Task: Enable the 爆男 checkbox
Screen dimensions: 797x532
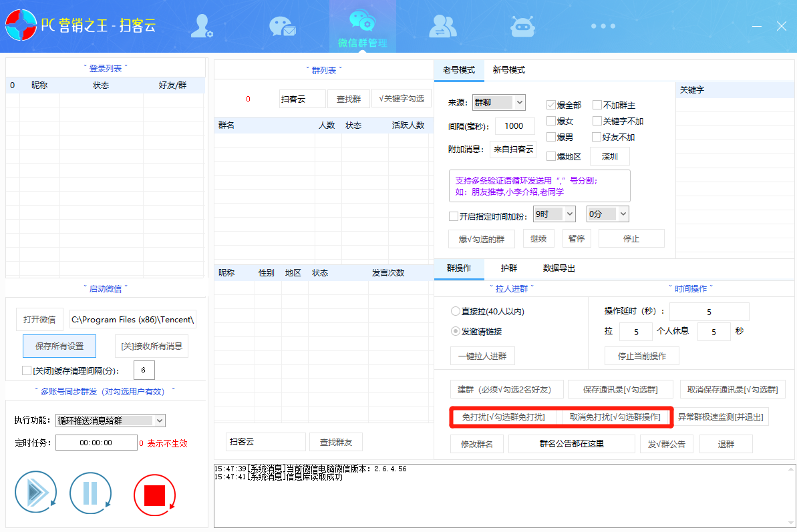Action: [x=551, y=137]
